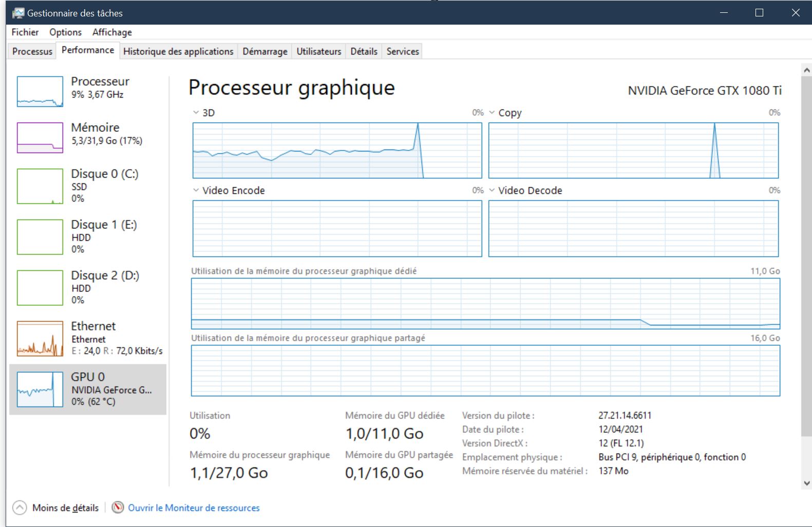The height and width of the screenshot is (527, 812).
Task: Change the Video Decode engine dropdown
Action: (492, 190)
